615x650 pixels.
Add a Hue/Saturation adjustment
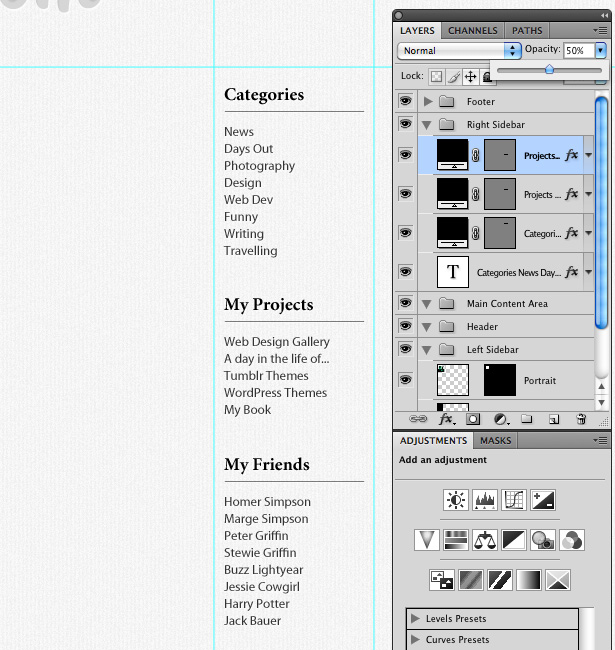coord(455,540)
